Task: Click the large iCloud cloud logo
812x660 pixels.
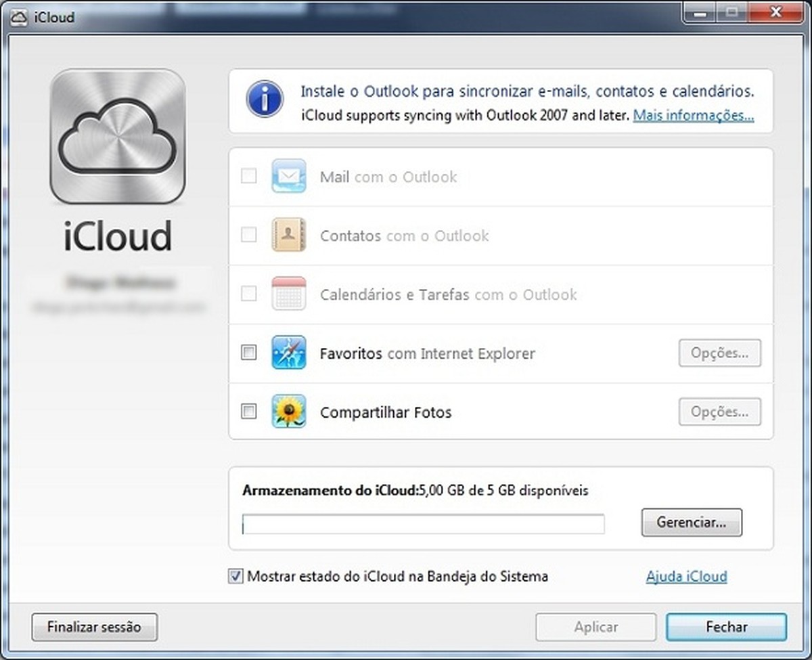Action: coord(118,136)
